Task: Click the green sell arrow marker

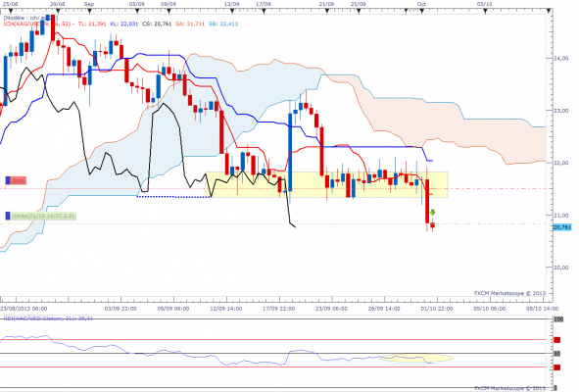Action: point(432,213)
